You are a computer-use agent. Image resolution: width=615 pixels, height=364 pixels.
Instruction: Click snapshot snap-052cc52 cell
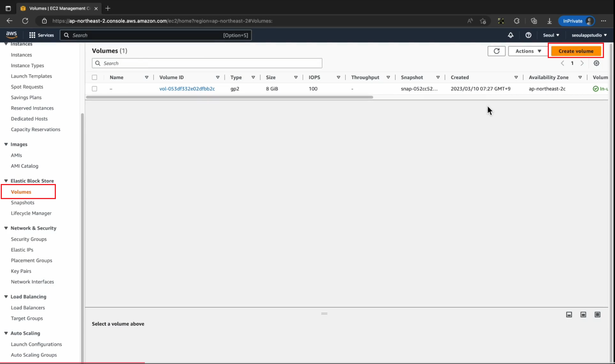(x=419, y=89)
